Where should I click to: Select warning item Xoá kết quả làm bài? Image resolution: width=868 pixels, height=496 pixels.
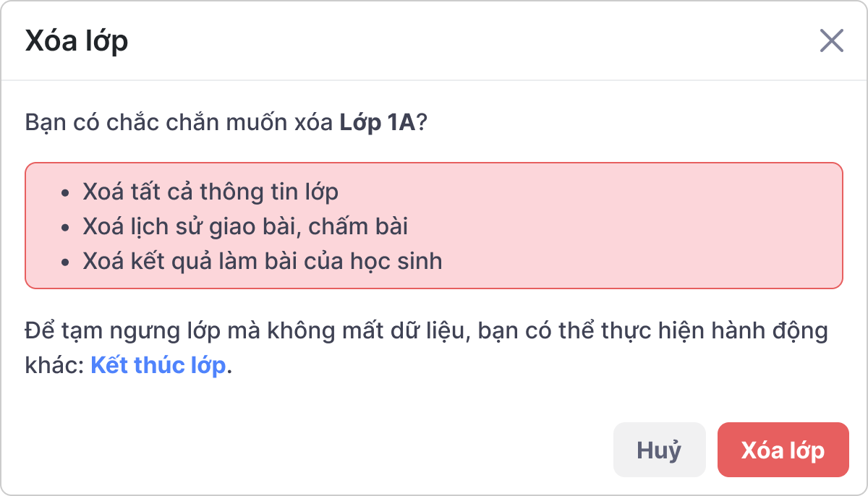(x=262, y=261)
